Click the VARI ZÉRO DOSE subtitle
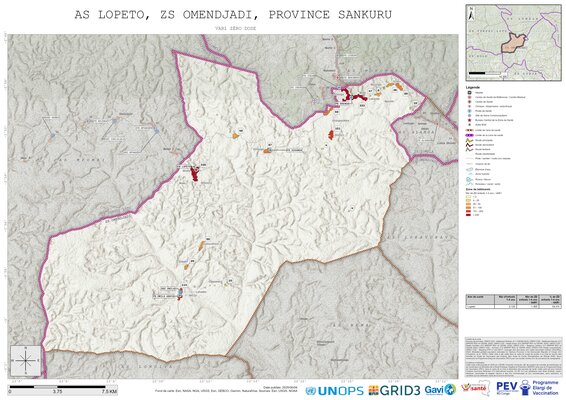Viewport: 566px width, 400px height. tap(235, 28)
